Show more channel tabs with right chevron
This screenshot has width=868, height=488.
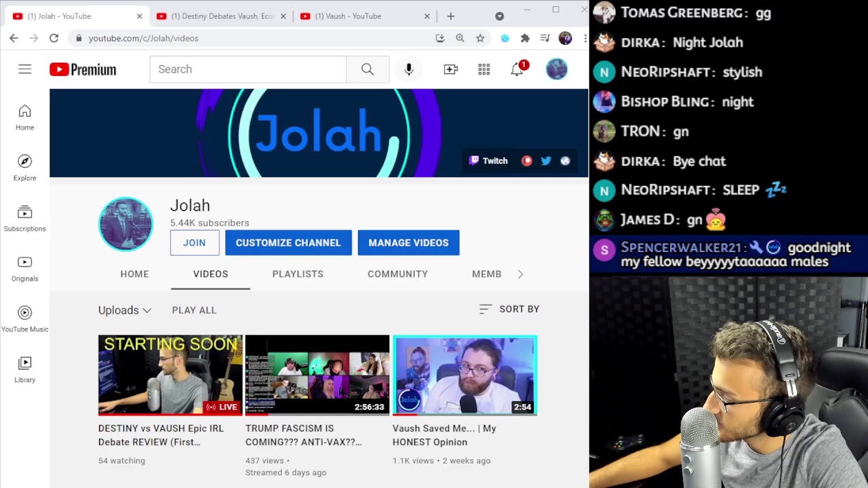click(520, 274)
